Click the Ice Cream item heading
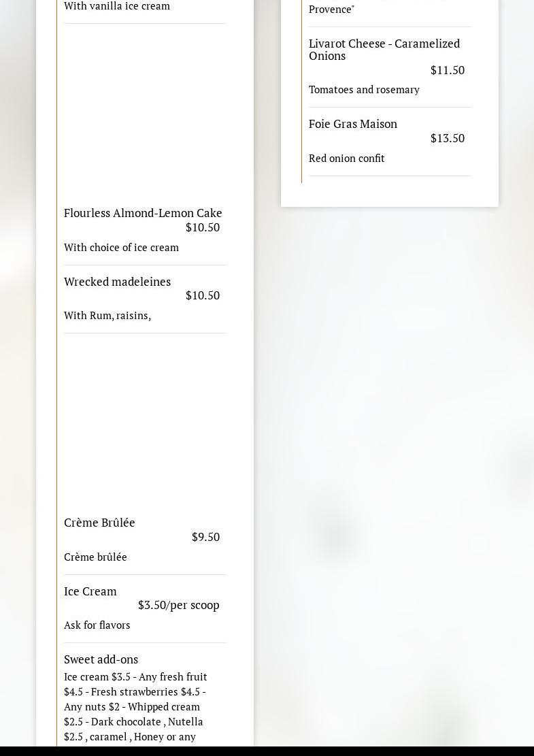Image resolution: width=534 pixels, height=756 pixels. [x=90, y=591]
